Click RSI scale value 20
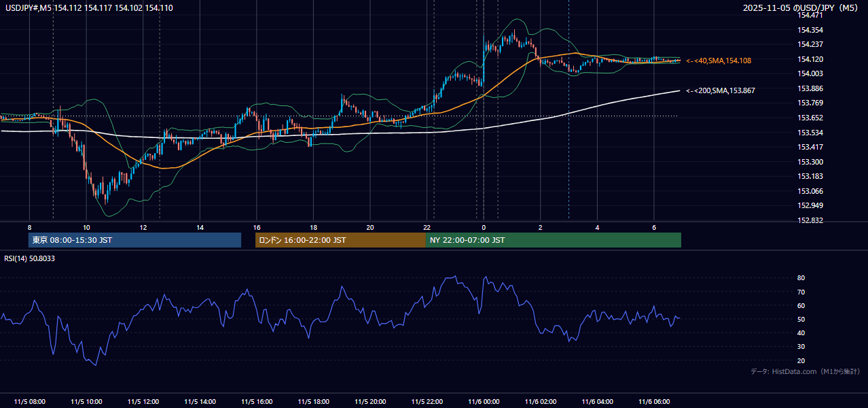The height and width of the screenshot is (408, 868). tap(801, 361)
